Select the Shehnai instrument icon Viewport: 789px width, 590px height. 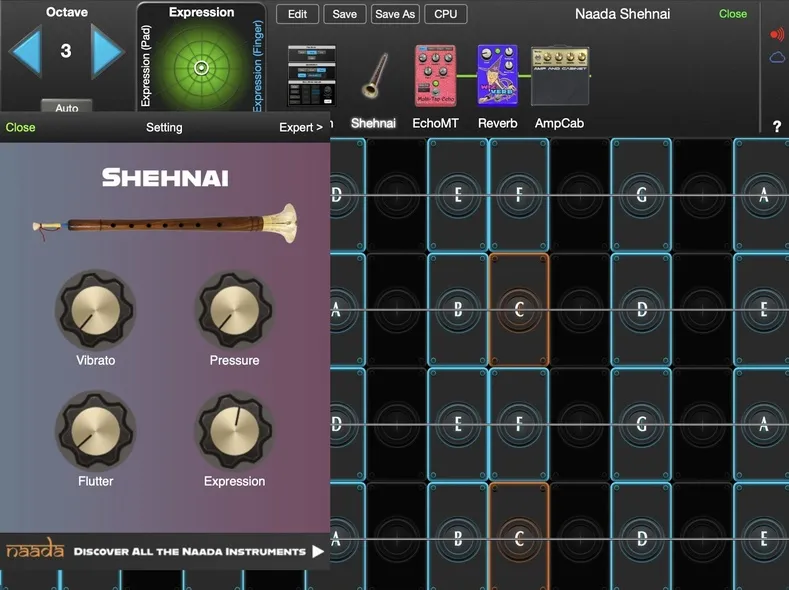click(x=374, y=75)
